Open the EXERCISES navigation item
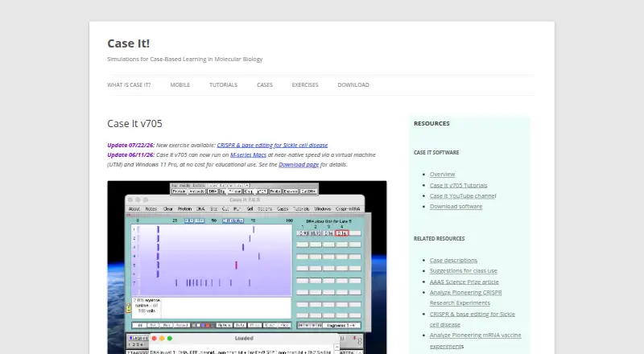The height and width of the screenshot is (354, 644). coord(305,85)
